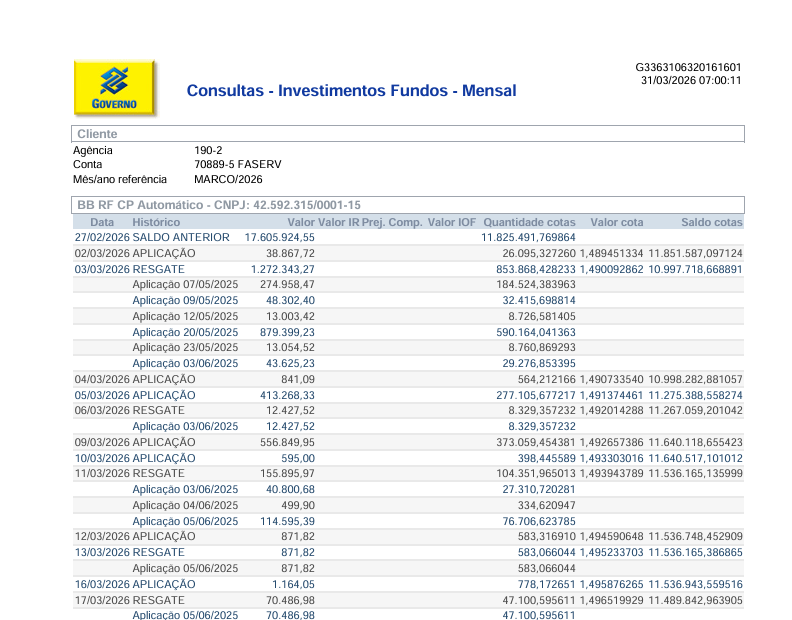Screen dimensions: 792x620
Task: Click the Valor cota column header
Action: pyautogui.click(x=617, y=222)
